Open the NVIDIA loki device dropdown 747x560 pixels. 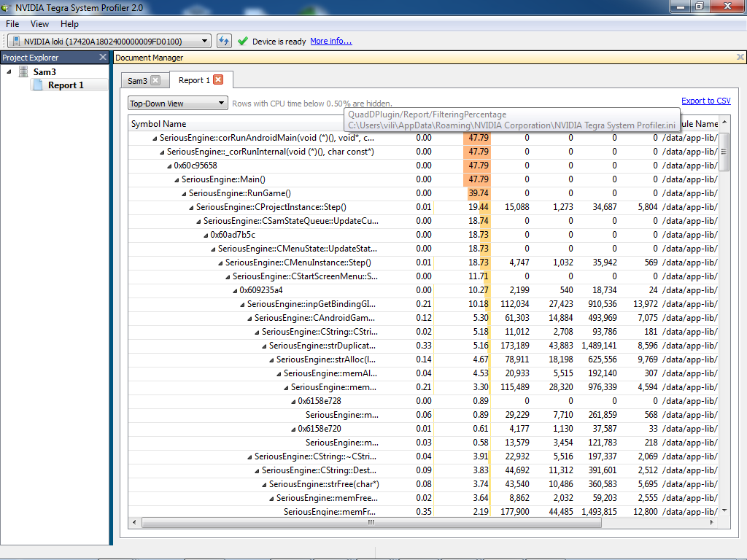click(109, 41)
